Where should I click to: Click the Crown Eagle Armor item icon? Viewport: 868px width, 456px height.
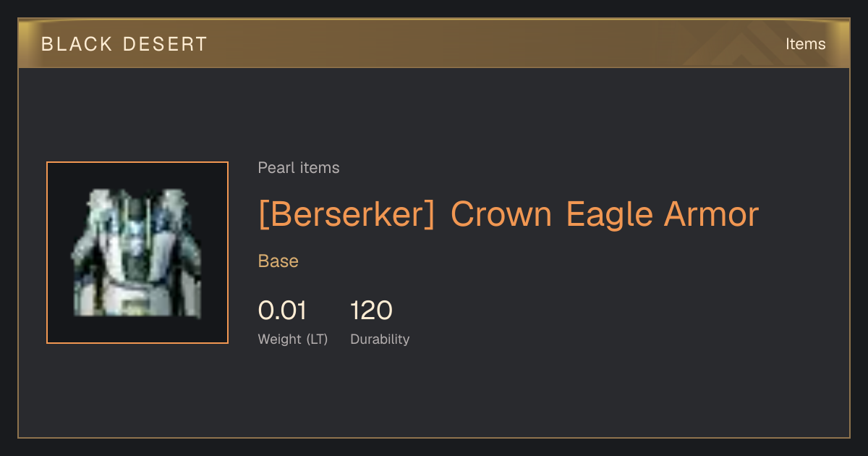tap(137, 253)
